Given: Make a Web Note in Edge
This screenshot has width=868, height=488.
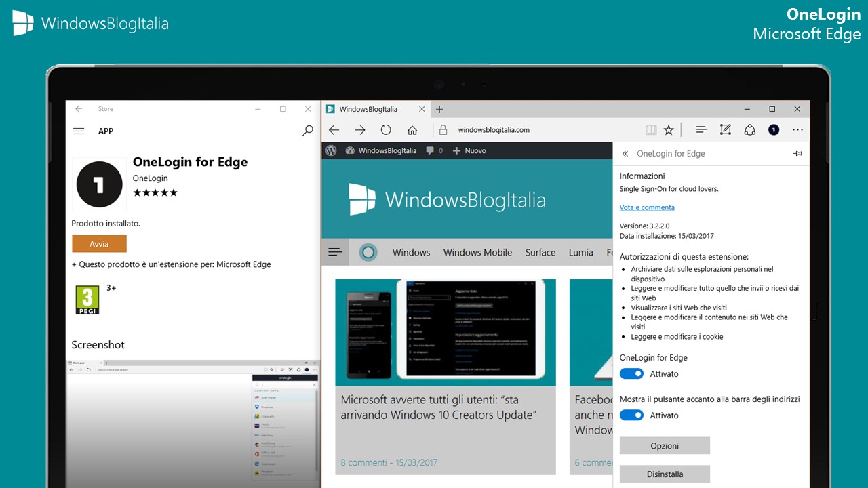Looking at the screenshot, I should point(726,129).
